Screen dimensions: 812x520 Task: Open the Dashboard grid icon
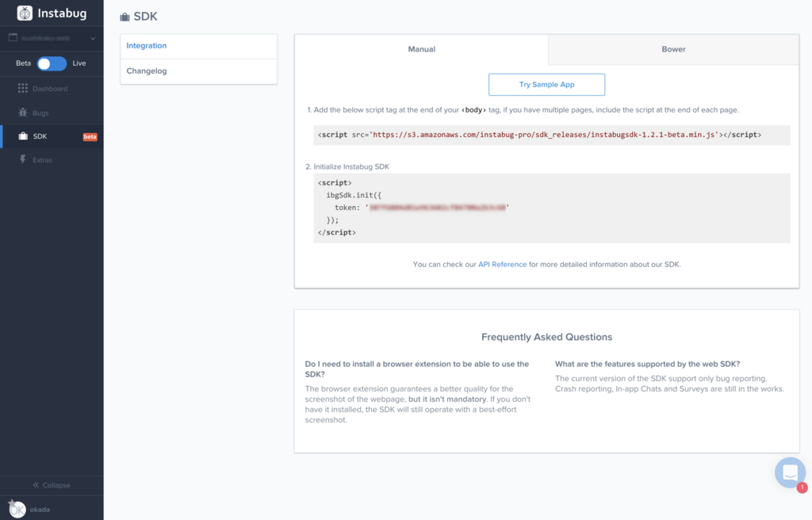[23, 89]
